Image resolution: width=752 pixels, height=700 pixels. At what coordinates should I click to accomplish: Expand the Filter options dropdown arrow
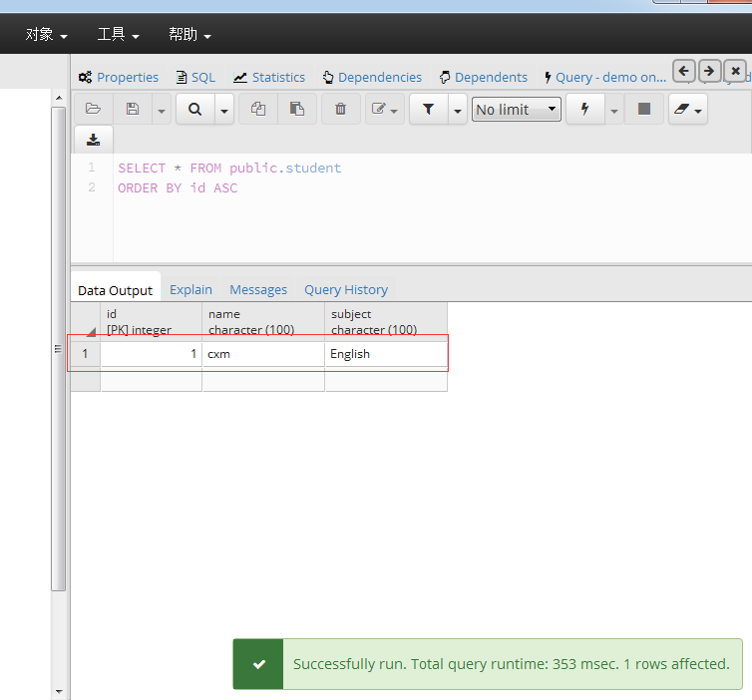[458, 111]
